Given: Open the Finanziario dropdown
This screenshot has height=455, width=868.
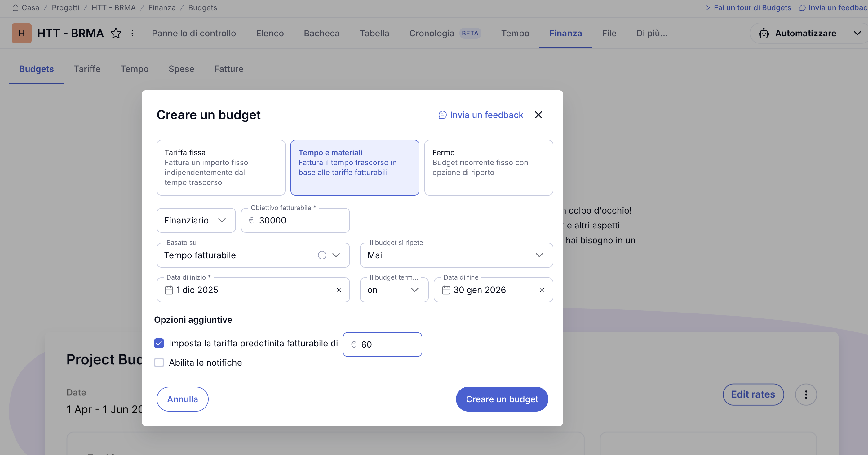Looking at the screenshot, I should (195, 220).
